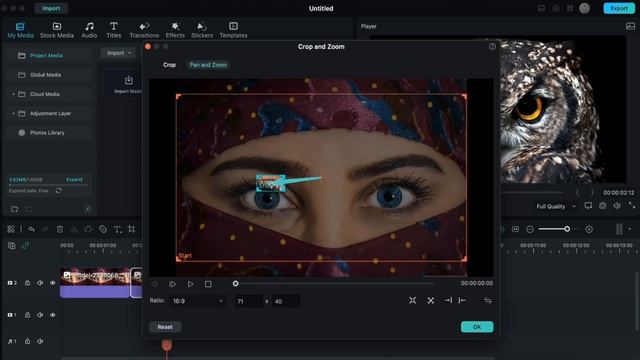The image size is (640, 360).
Task: Create a new folder in media panel
Action: click(15, 209)
